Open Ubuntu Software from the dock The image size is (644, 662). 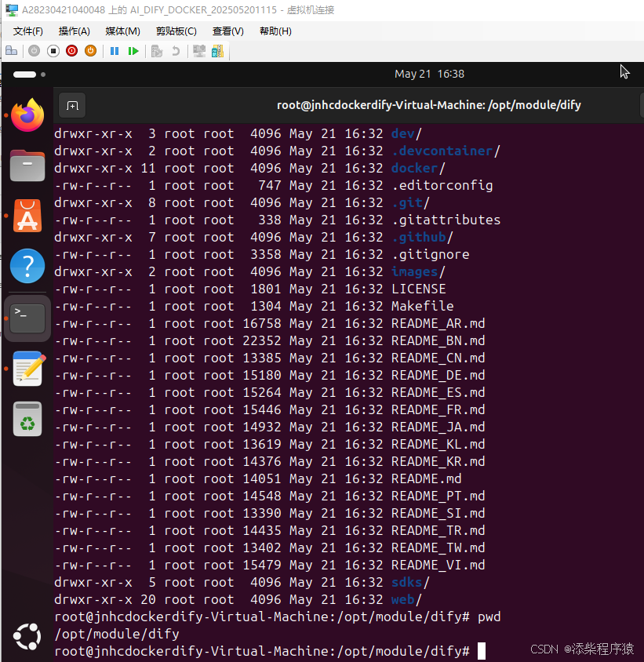click(x=27, y=216)
